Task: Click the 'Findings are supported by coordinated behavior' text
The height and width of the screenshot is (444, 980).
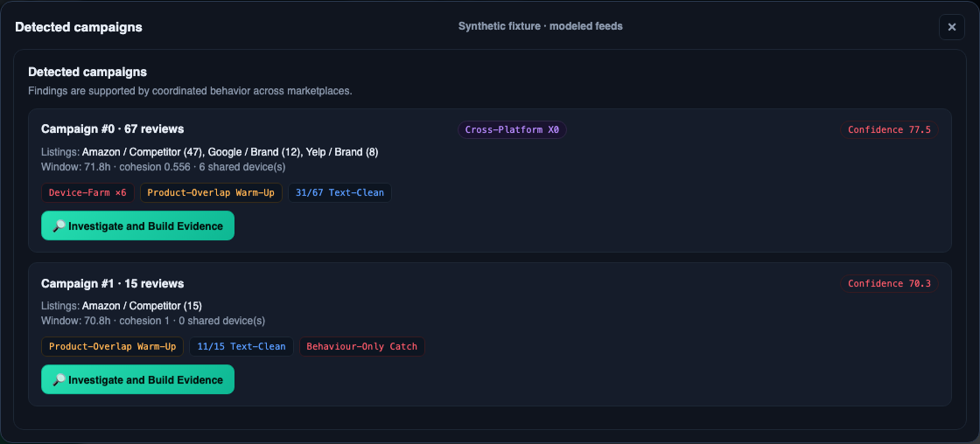Action: (x=190, y=91)
